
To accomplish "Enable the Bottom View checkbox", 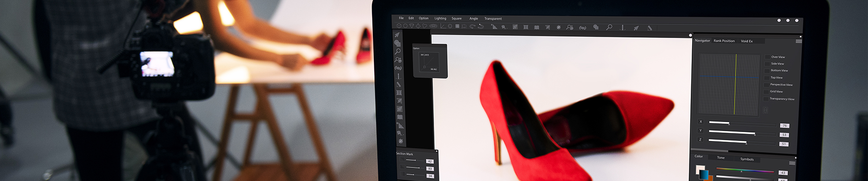I will point(767,71).
